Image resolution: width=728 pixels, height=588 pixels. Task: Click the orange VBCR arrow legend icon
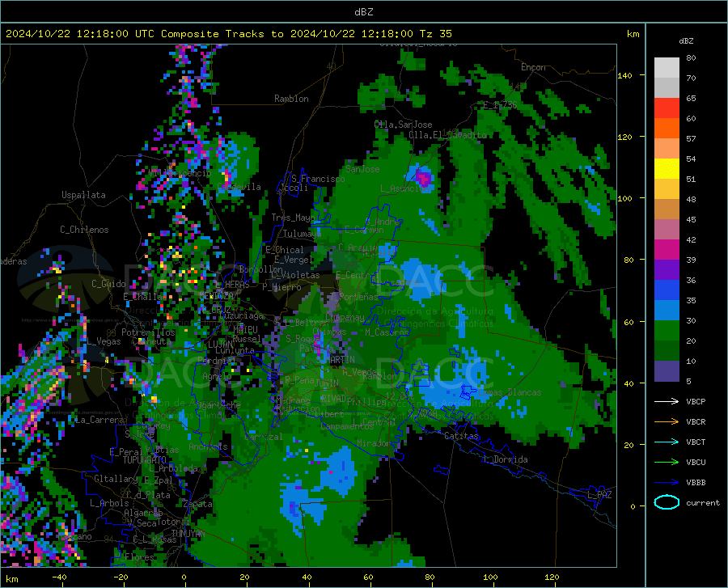coord(667,422)
